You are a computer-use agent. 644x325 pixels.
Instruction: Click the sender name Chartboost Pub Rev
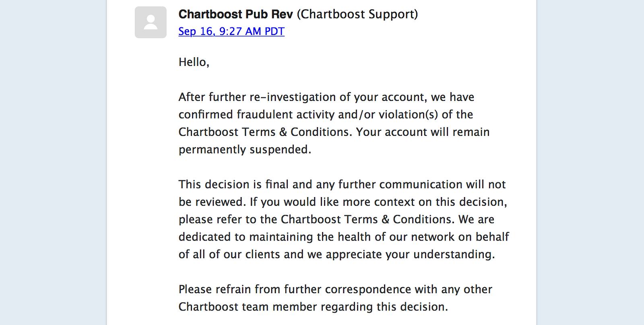(235, 14)
